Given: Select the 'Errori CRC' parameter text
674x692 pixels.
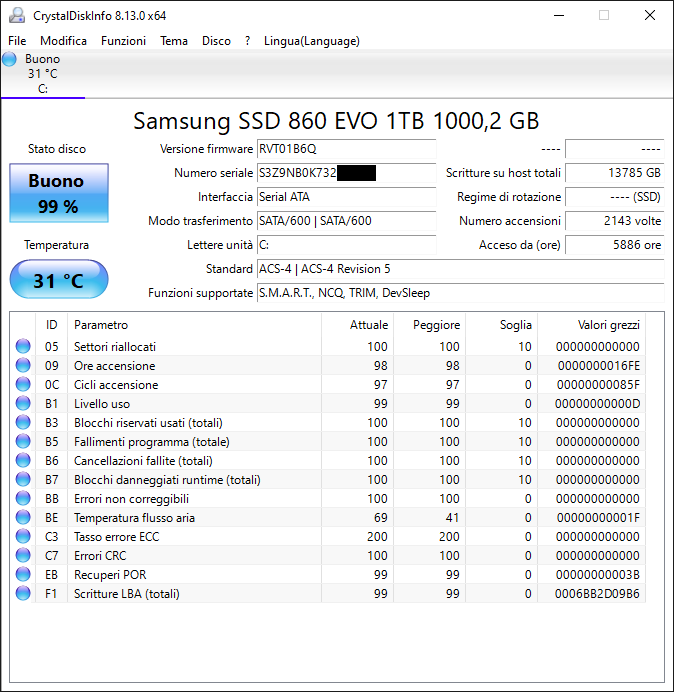Looking at the screenshot, I should click(x=100, y=555).
